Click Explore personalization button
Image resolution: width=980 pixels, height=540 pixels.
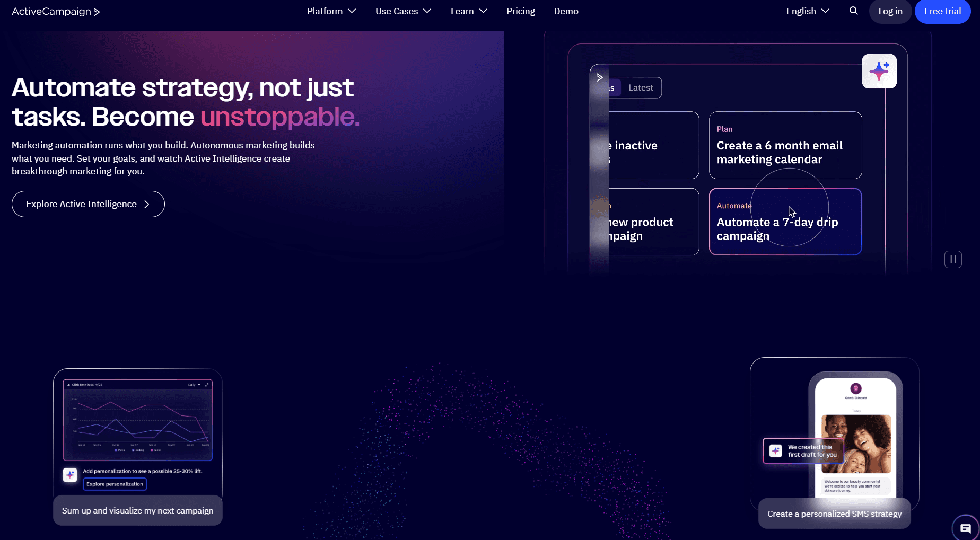pos(115,484)
